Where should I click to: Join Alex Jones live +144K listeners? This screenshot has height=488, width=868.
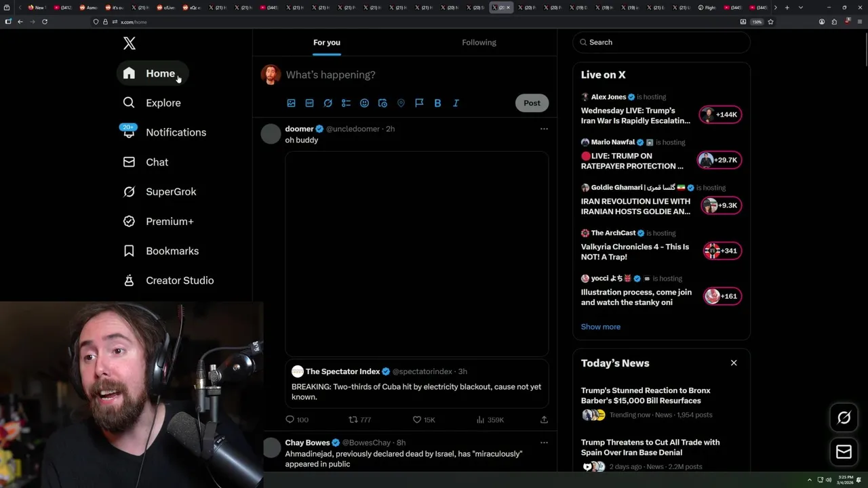[x=721, y=115]
